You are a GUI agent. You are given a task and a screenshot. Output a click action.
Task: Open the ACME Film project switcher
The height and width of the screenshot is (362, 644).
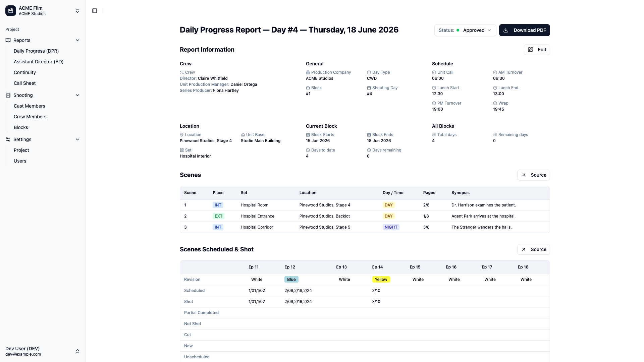point(43,11)
